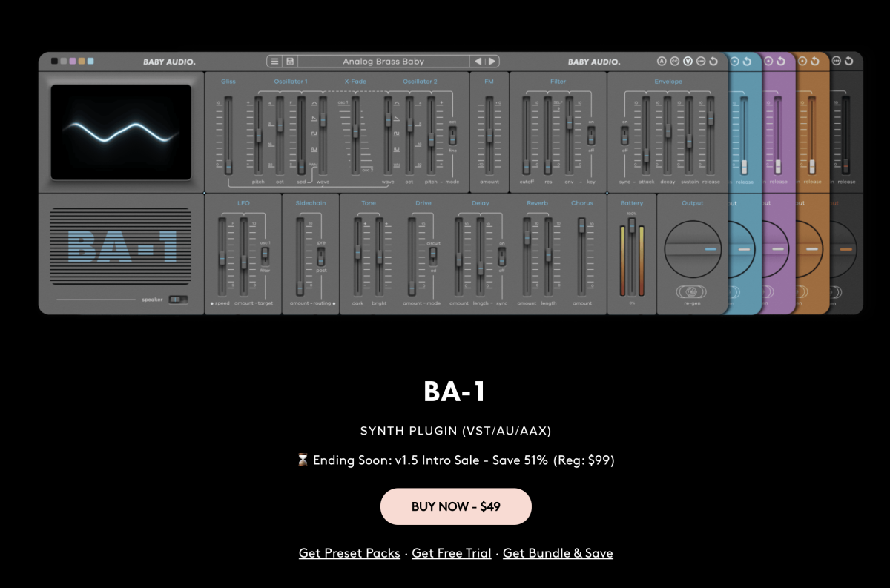Click the purple unit's circled dot icon

(x=768, y=62)
